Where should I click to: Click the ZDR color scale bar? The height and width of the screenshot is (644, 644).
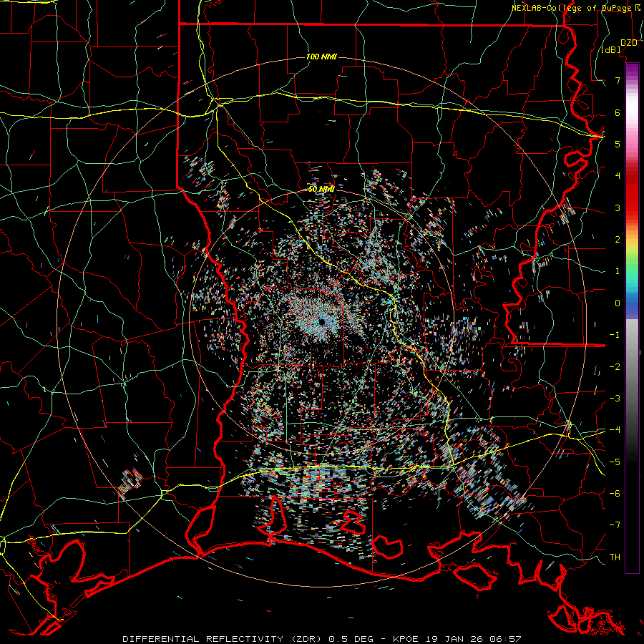(x=632, y=318)
